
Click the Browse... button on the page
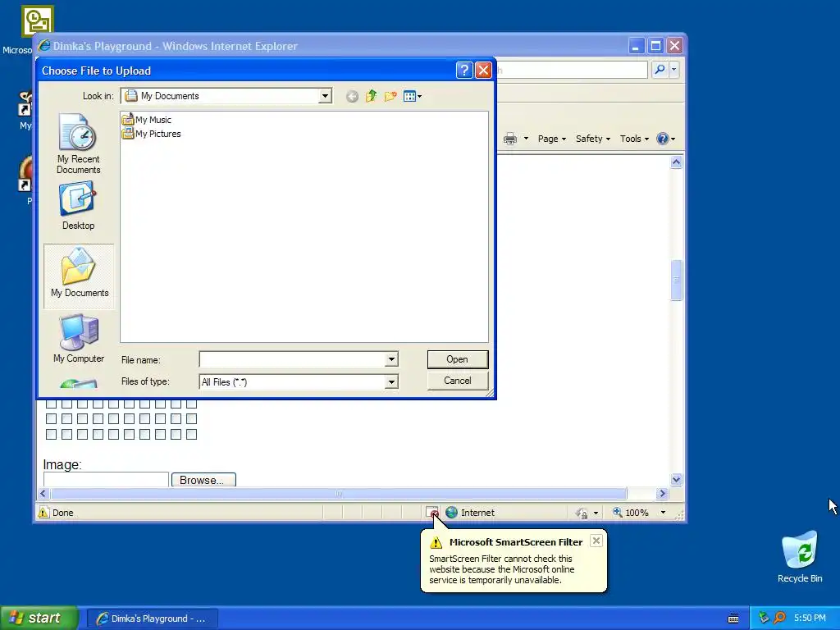203,480
